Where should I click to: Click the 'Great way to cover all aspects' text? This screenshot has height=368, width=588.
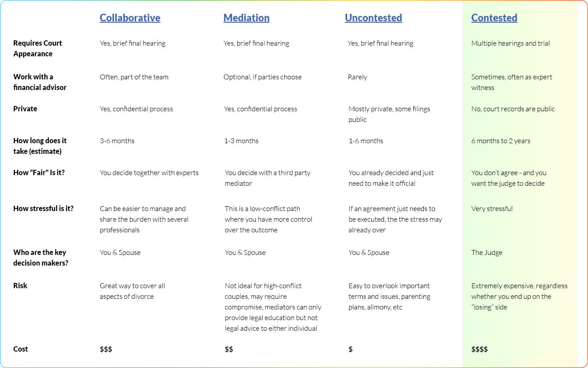[132, 291]
